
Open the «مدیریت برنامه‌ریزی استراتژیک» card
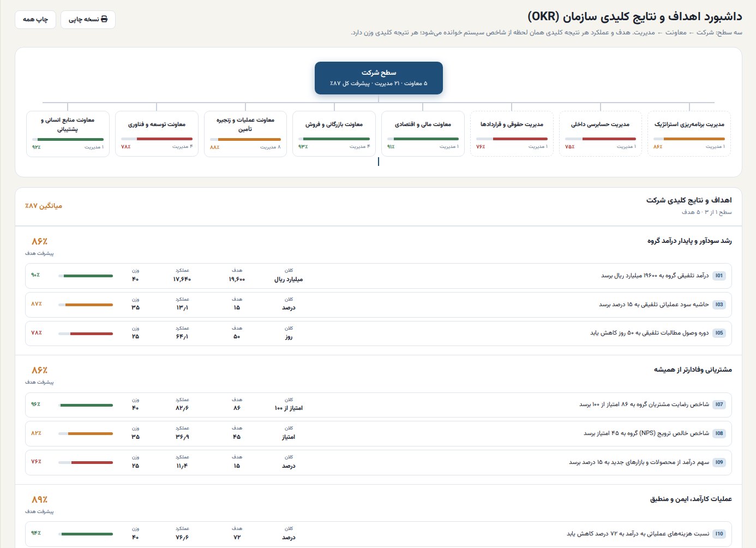pyautogui.click(x=689, y=134)
